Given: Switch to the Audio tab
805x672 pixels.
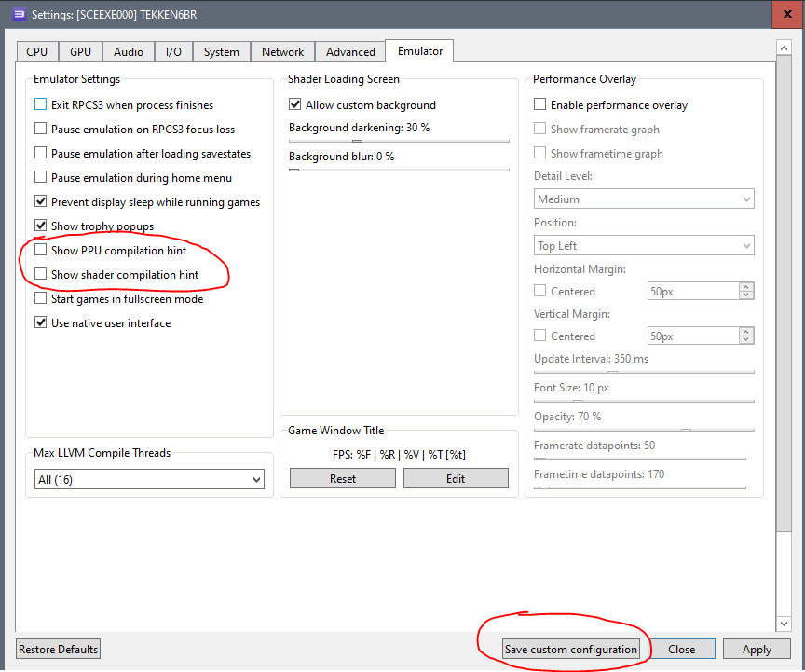Looking at the screenshot, I should [128, 52].
